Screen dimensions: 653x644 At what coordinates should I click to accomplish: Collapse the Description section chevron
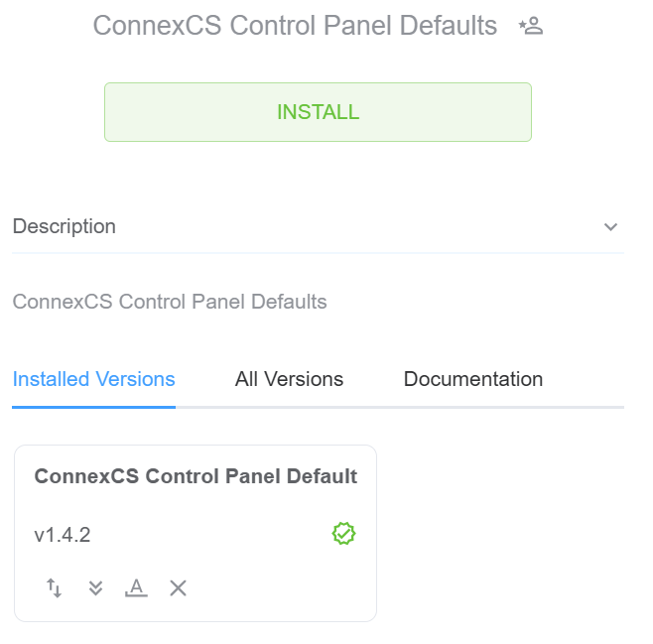coord(610,227)
